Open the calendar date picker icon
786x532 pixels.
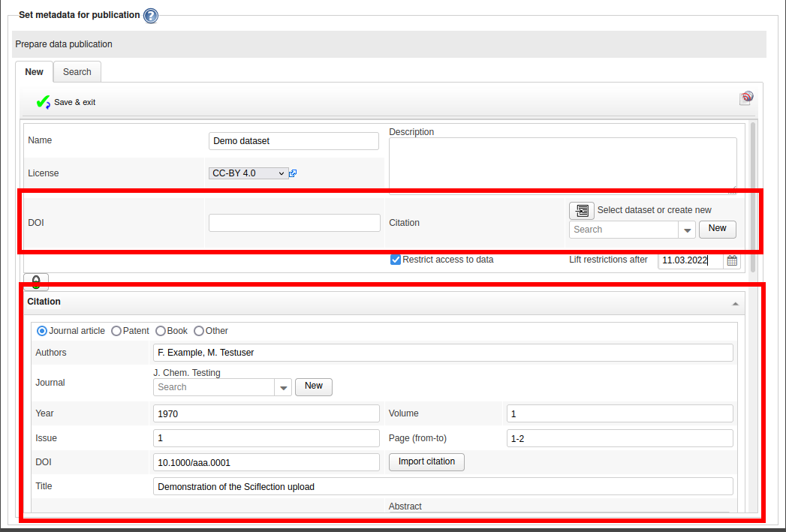point(732,260)
